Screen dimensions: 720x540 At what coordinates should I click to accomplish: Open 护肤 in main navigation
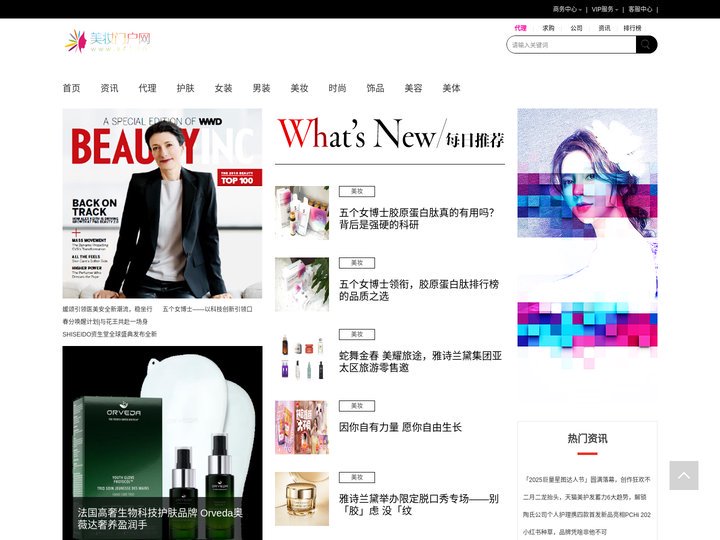(186, 88)
